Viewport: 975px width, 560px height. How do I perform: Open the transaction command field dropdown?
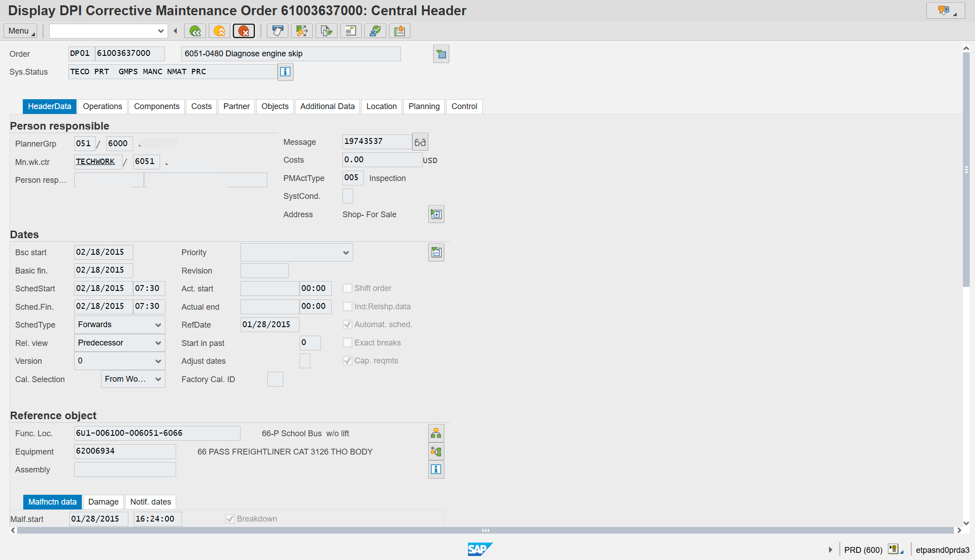click(161, 31)
